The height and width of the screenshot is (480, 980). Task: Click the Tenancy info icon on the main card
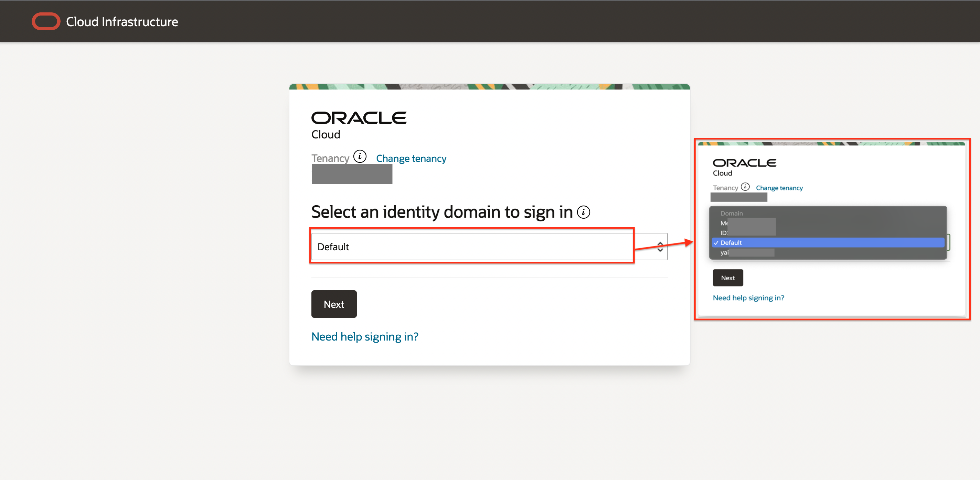(360, 156)
